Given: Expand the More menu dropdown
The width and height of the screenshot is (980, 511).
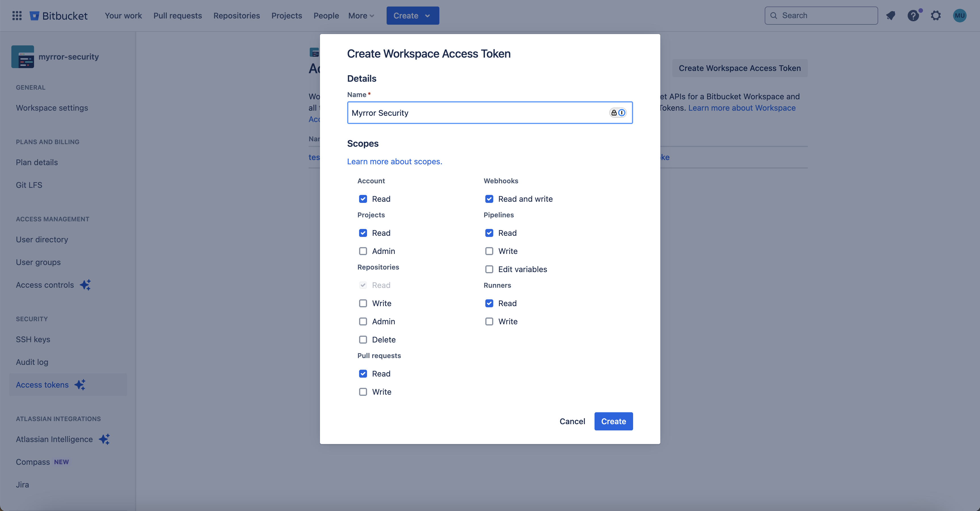Looking at the screenshot, I should click(361, 16).
